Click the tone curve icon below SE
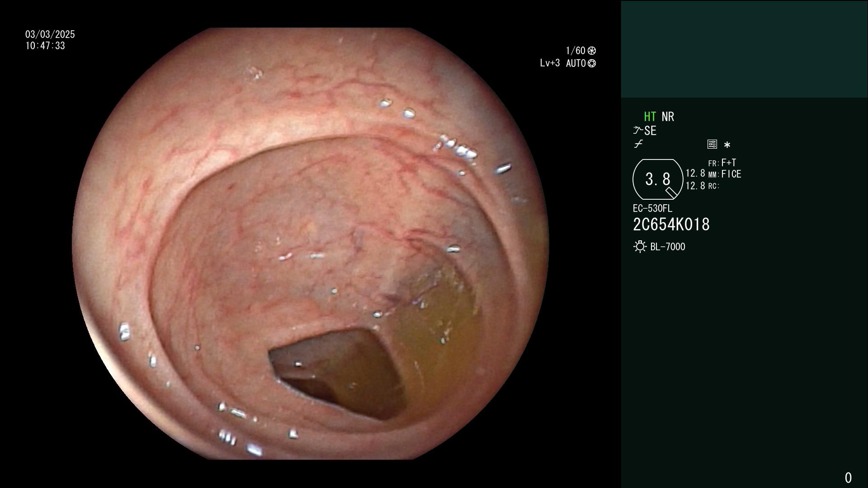Viewport: 868px width, 488px height. tap(638, 144)
